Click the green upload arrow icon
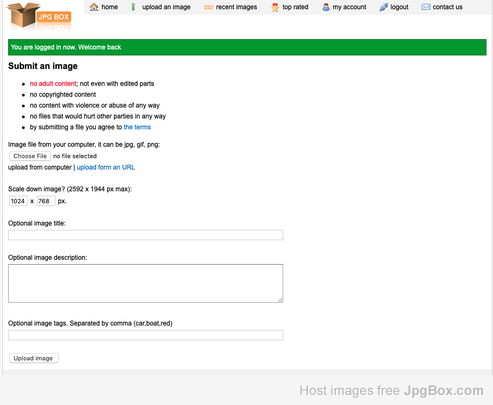This screenshot has width=493, height=405. [133, 7]
